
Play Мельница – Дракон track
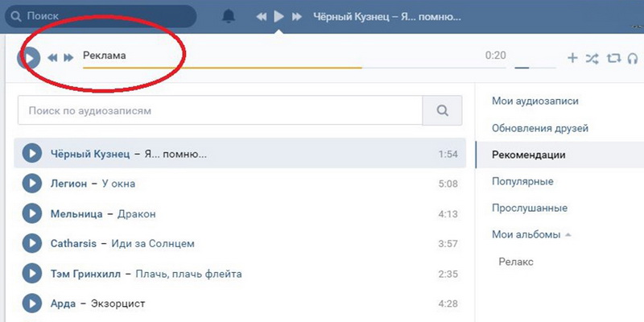coord(32,213)
